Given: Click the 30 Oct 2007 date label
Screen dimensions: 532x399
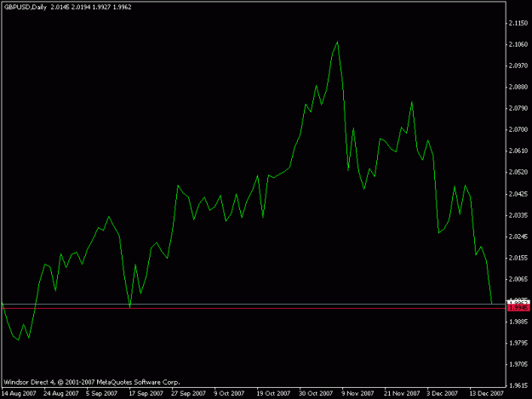Looking at the screenshot, I should tap(316, 394).
